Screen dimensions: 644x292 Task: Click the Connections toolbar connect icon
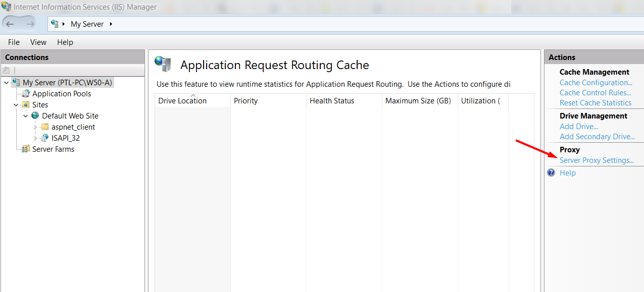pos(6,70)
